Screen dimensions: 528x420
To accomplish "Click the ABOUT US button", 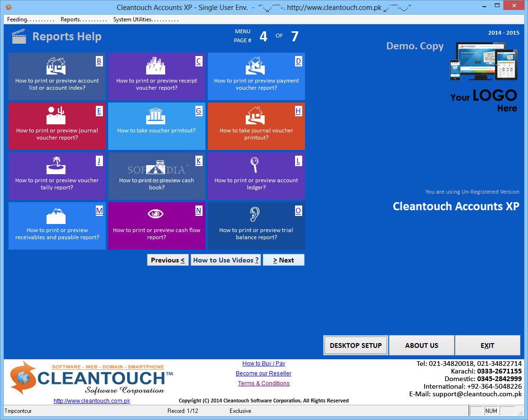I will (422, 345).
